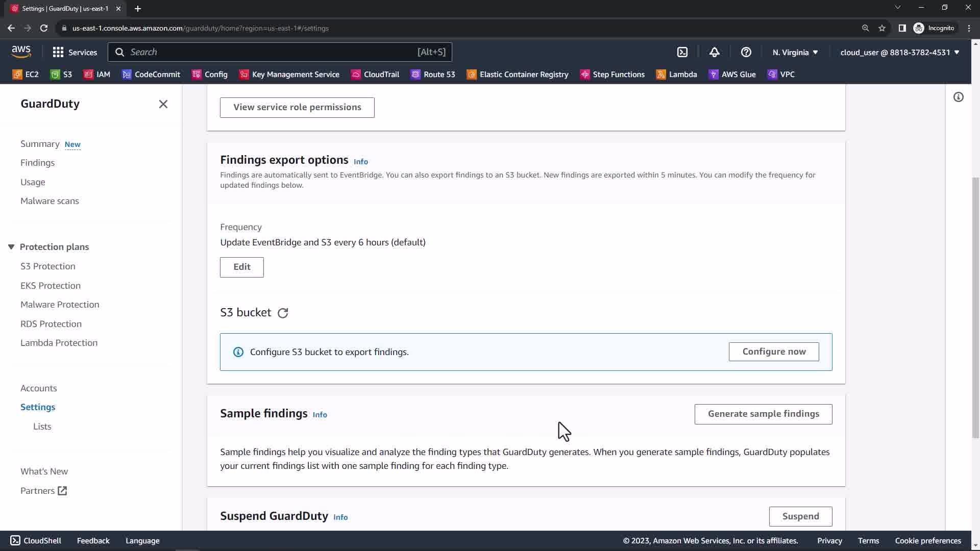Open Malware Protection plan page
980x551 pixels.
[60, 305]
